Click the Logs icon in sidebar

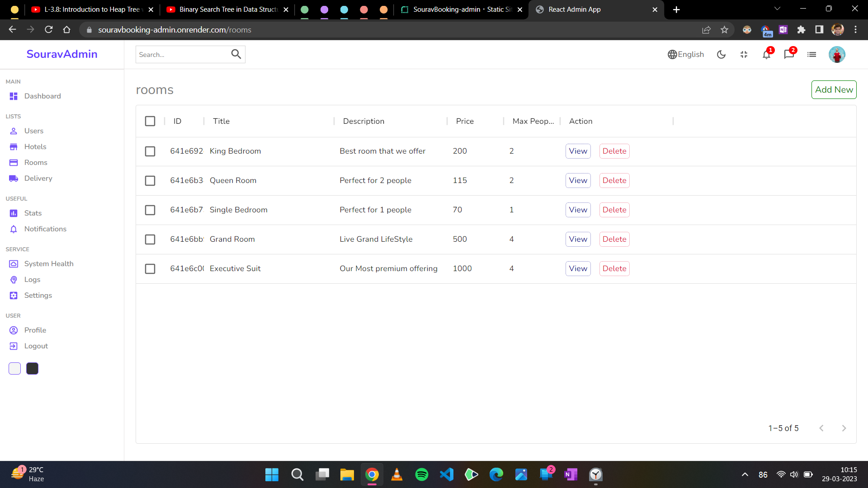(x=14, y=280)
